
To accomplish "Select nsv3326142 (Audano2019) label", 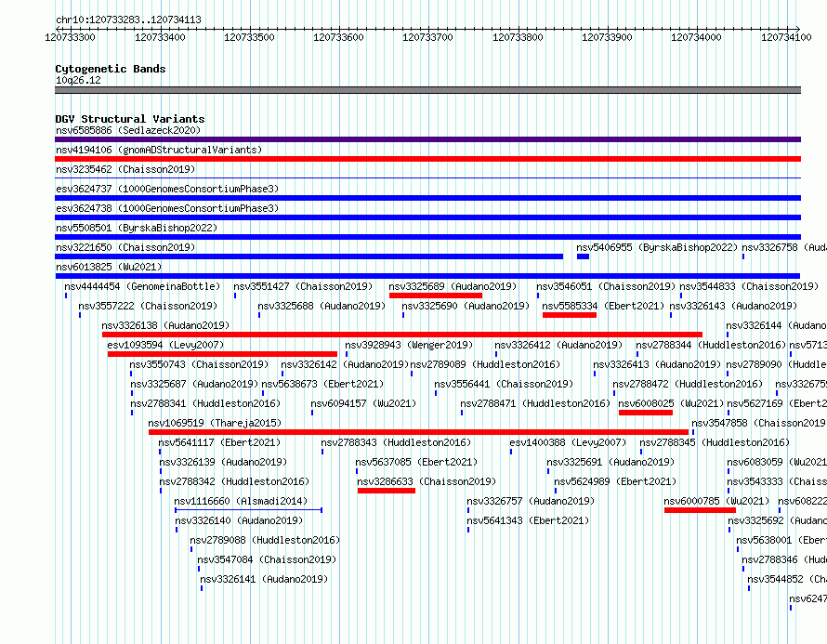I will (x=345, y=364).
